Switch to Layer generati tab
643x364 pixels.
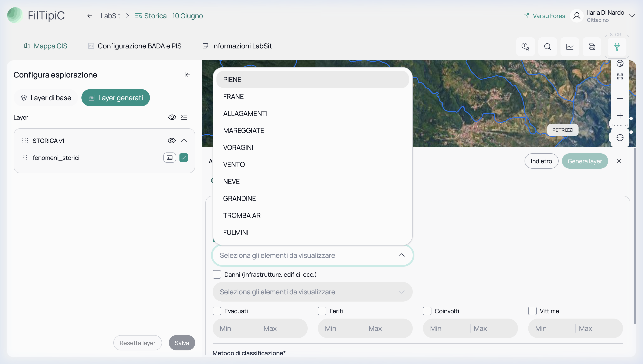(x=116, y=97)
